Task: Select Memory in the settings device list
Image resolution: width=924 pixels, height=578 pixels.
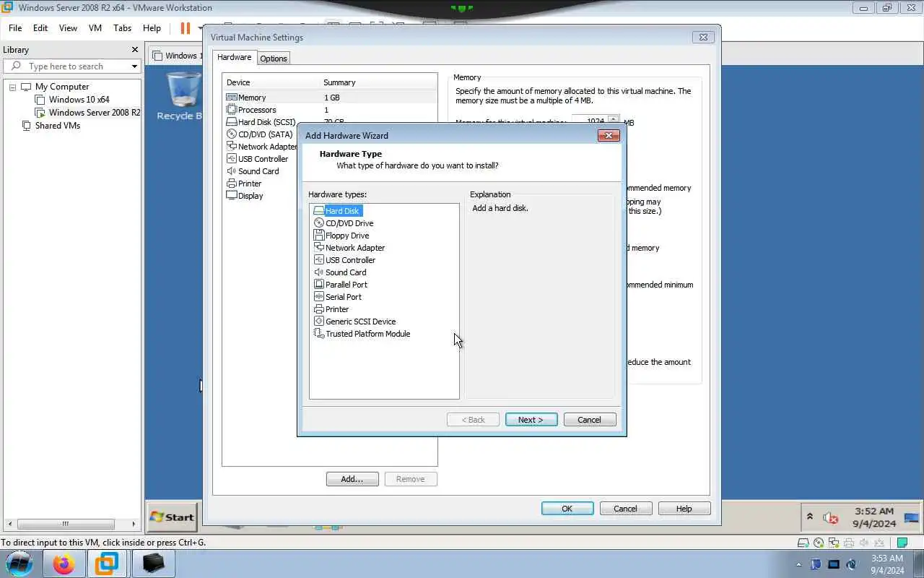Action: click(330, 98)
